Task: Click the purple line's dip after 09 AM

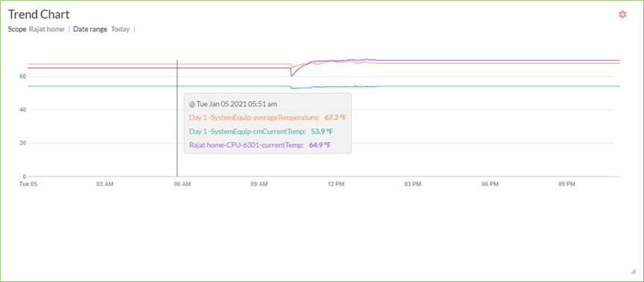Action: pos(291,75)
